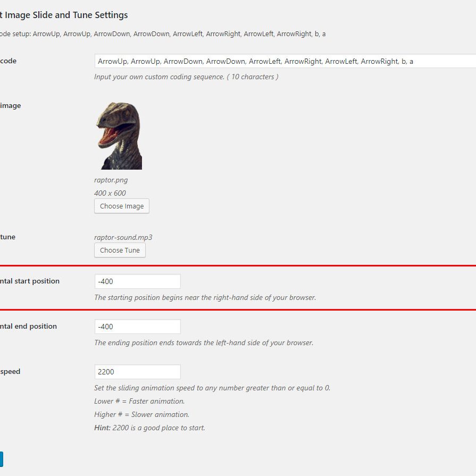Focus the end position input field
Screen dimensions: 476x476
(137, 327)
